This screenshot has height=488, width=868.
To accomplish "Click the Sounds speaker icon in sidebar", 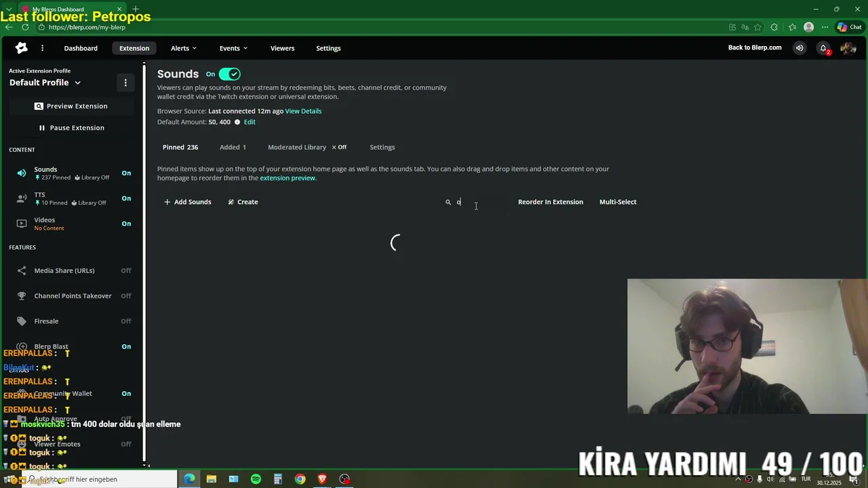I will (x=22, y=173).
